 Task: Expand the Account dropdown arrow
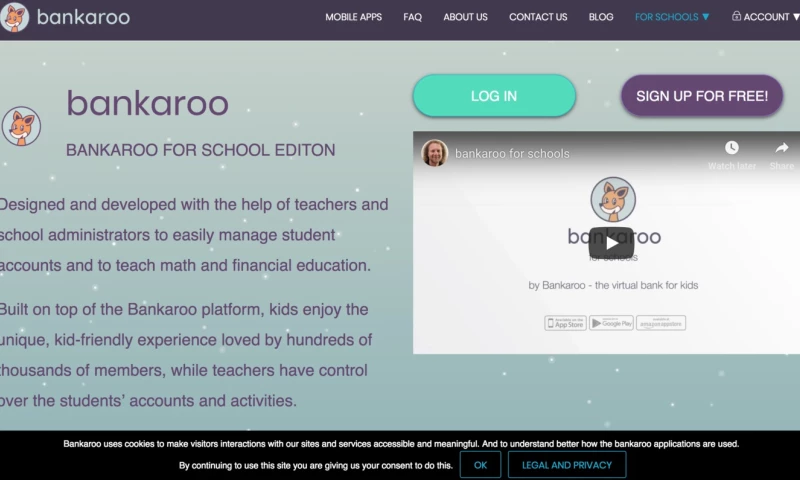pyautogui.click(x=795, y=17)
